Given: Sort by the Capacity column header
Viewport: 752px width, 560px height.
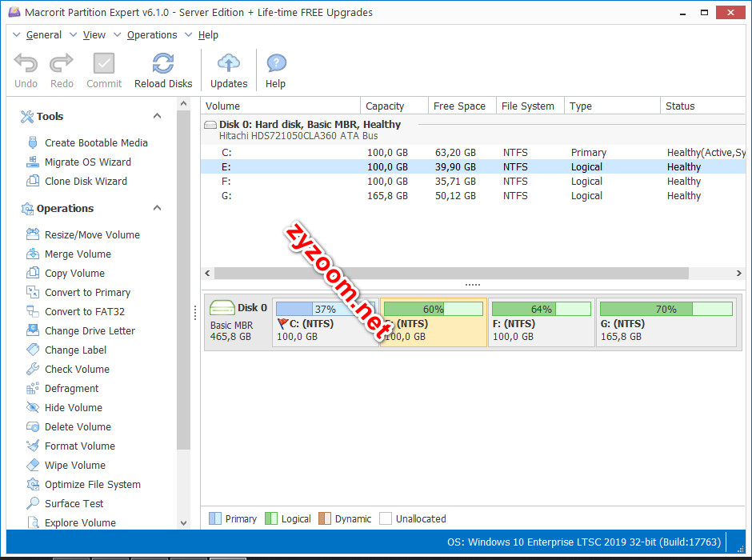Looking at the screenshot, I should [x=394, y=106].
